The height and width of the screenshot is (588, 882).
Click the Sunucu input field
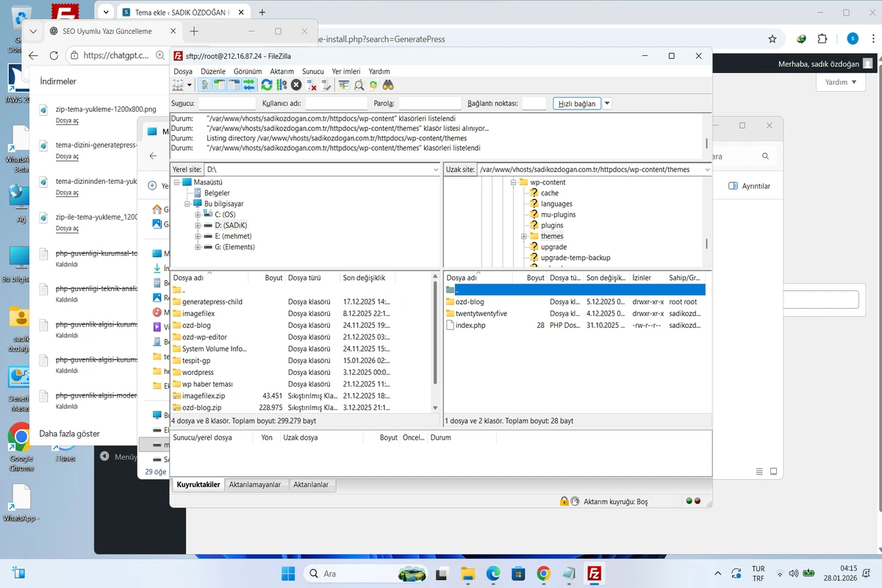[226, 104]
